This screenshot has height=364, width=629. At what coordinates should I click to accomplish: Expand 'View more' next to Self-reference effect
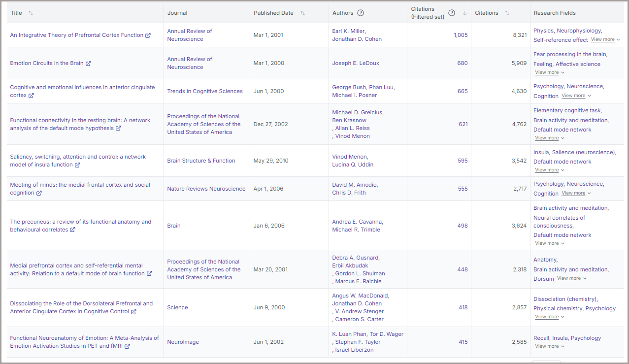coord(602,39)
